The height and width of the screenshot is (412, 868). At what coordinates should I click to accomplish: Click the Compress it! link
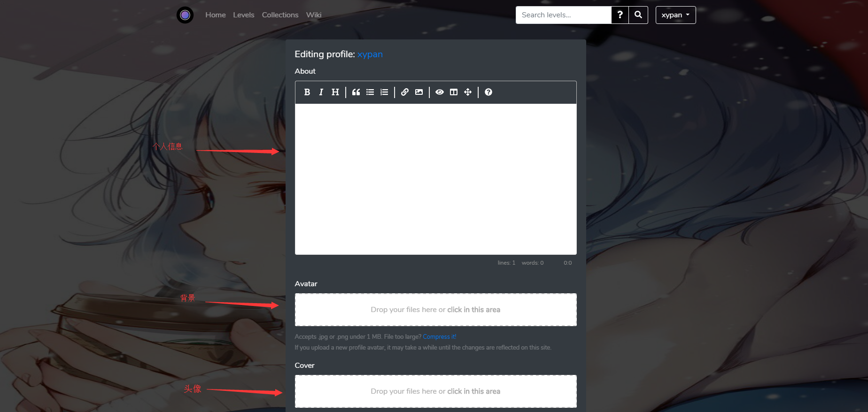[x=440, y=337]
